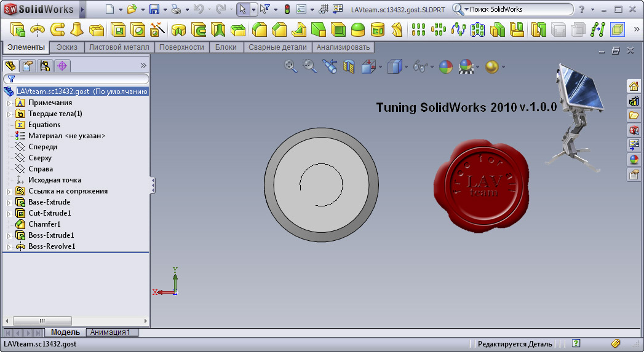Viewport: 644px width, 352px height.
Task: Switch to DimXpertManager tab icon
Action: pyautogui.click(x=62, y=66)
